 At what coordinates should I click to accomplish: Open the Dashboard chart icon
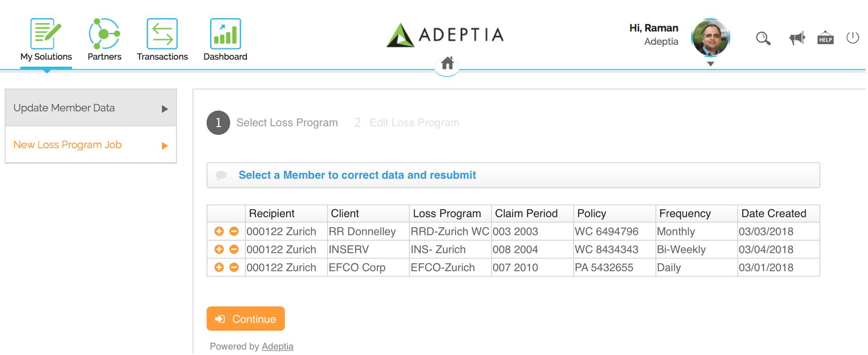pos(225,34)
